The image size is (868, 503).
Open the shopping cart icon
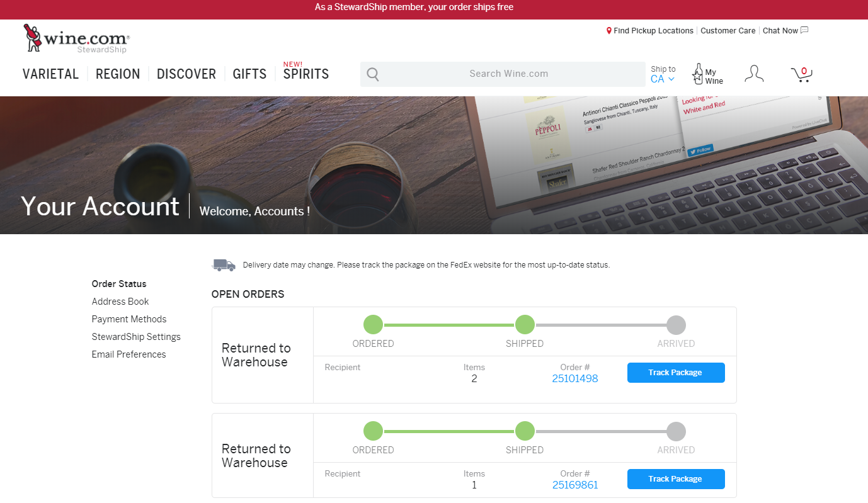click(802, 74)
